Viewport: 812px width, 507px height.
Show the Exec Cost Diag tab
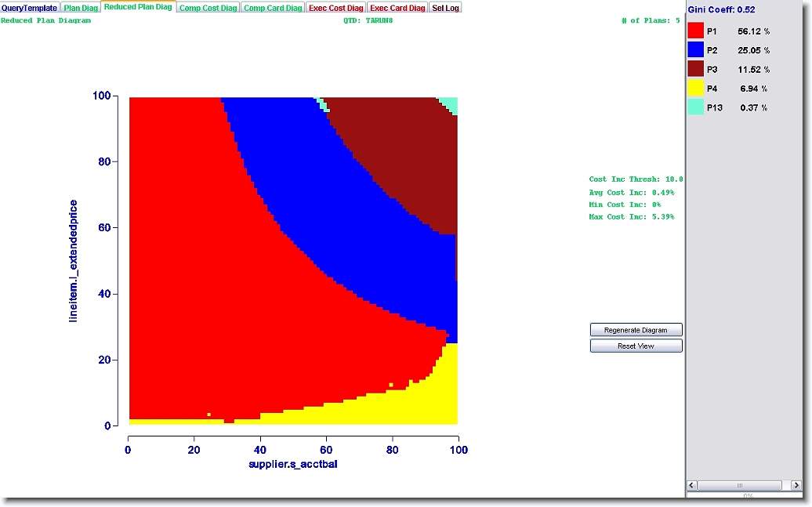336,8
